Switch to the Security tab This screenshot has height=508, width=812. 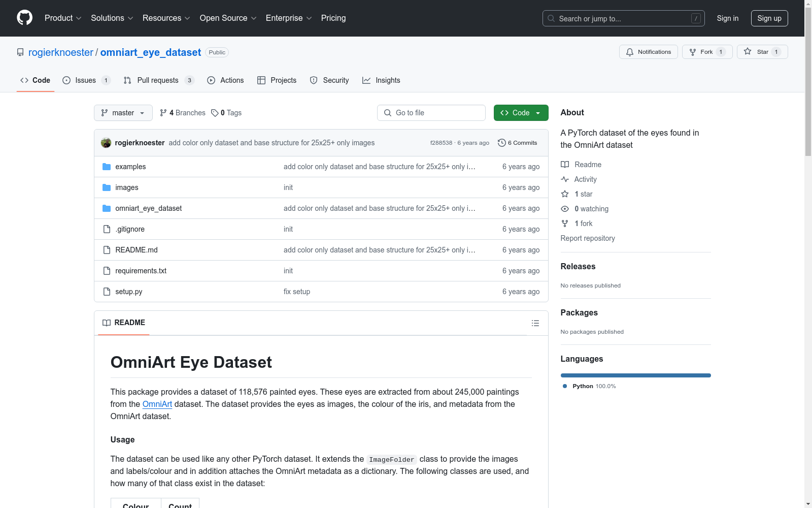click(x=329, y=80)
